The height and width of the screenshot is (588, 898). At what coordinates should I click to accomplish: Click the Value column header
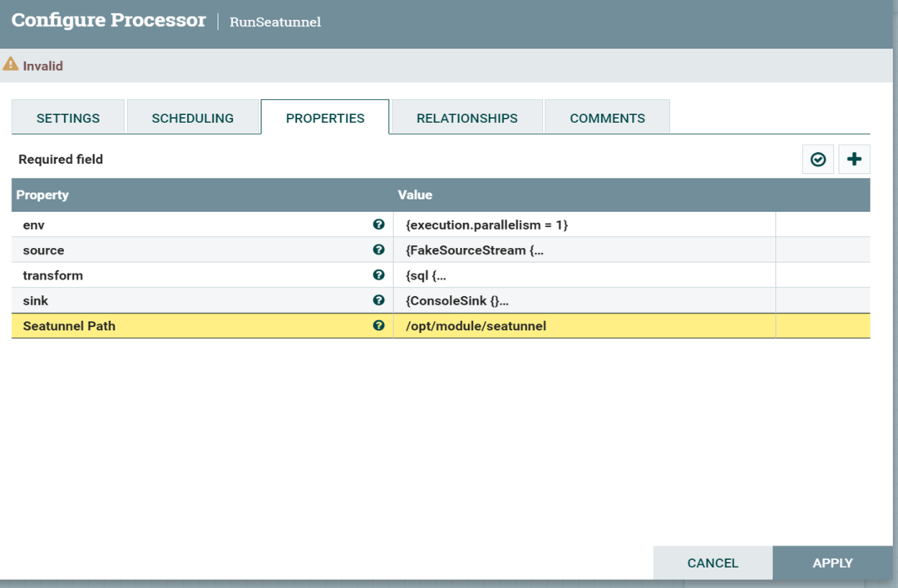415,195
